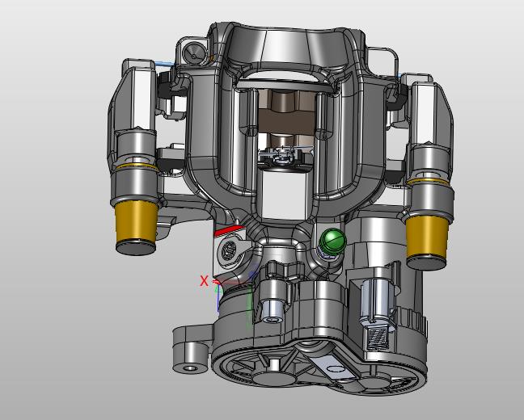Viewport: 524px width, 420px height.
Task: Select the brown brake pad inside the caliper window
Action: point(286,122)
